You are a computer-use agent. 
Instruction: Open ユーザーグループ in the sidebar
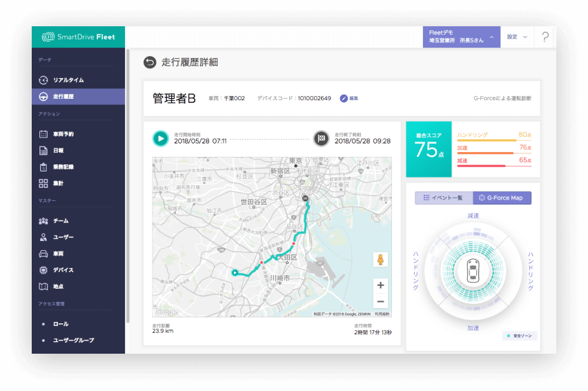[79, 341]
